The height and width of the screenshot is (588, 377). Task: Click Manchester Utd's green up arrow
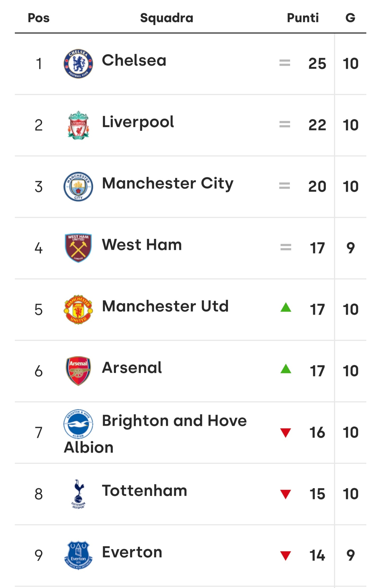[286, 307]
